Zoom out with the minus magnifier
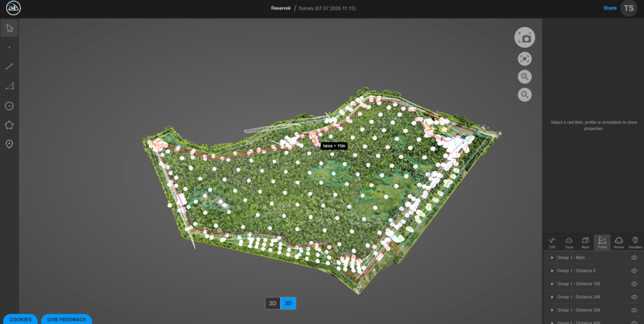The image size is (644, 324). [x=525, y=95]
